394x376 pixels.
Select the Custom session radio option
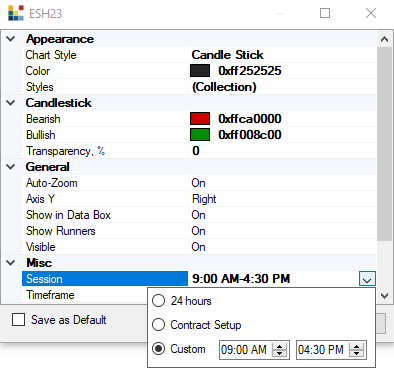point(158,349)
